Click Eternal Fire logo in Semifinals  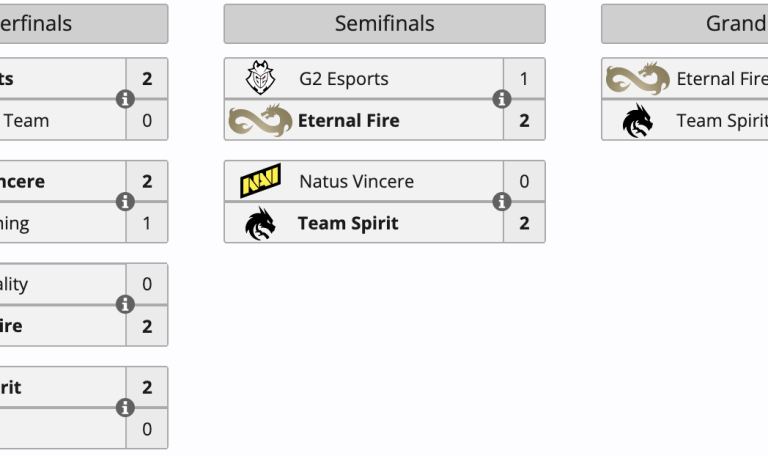click(x=260, y=121)
